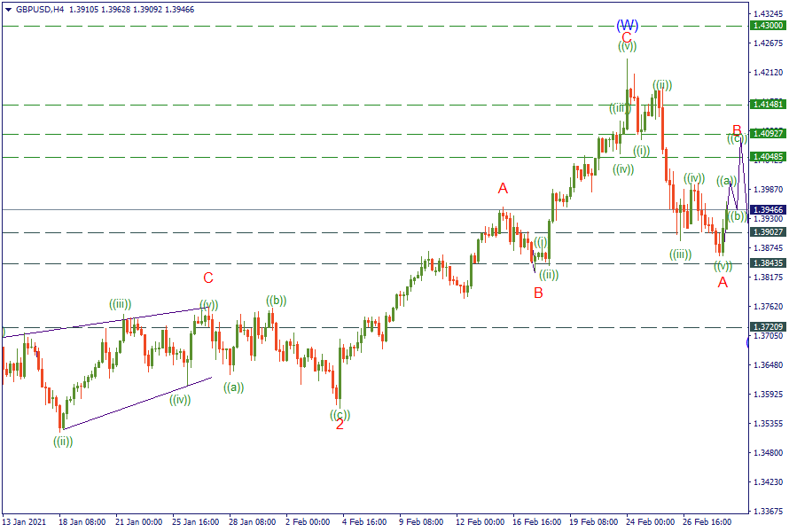Select the ((iv)) label below the lower trendline
Viewport: 789px width, 532px height.
coord(180,400)
